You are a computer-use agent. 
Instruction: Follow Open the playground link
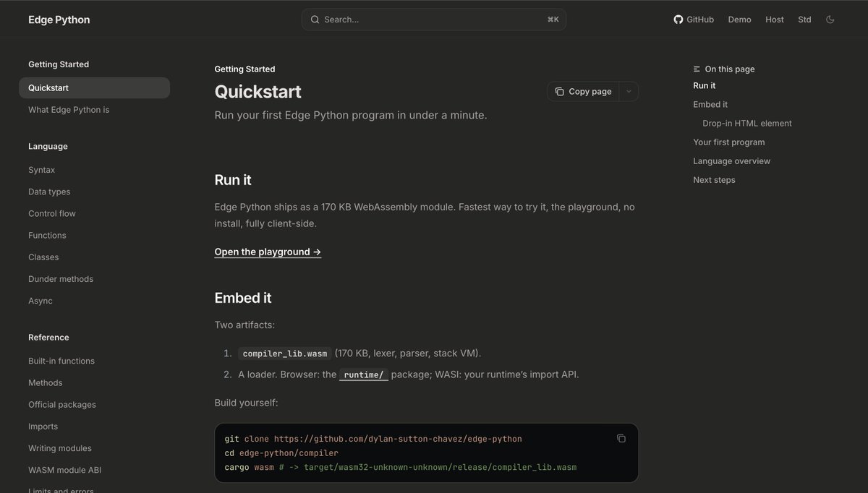pyautogui.click(x=268, y=252)
